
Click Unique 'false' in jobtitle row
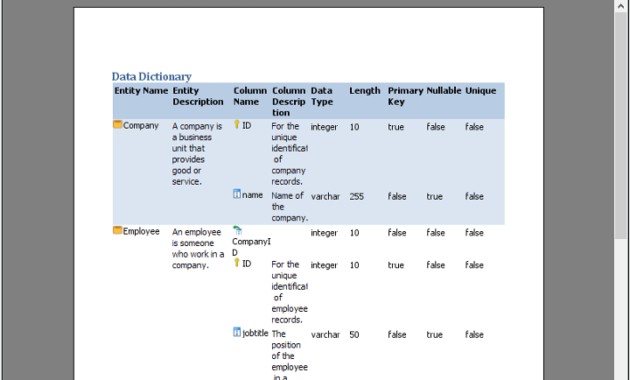tap(474, 335)
